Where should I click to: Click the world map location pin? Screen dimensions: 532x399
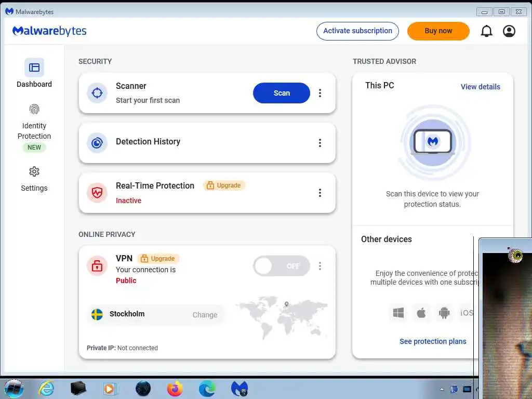pos(286,304)
